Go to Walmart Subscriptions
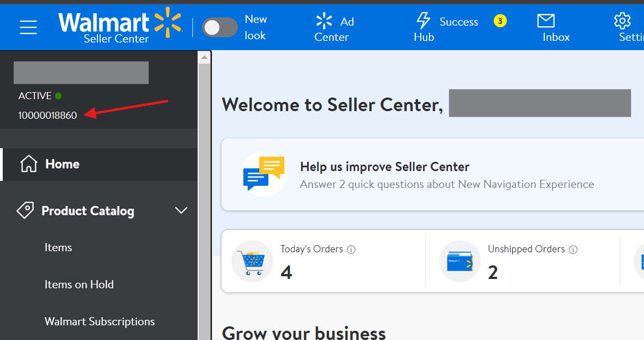This screenshot has width=644, height=340. 100,321
